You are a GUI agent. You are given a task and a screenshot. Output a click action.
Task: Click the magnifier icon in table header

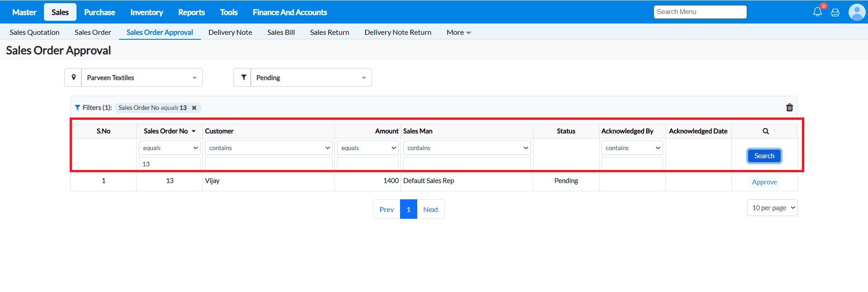(765, 131)
